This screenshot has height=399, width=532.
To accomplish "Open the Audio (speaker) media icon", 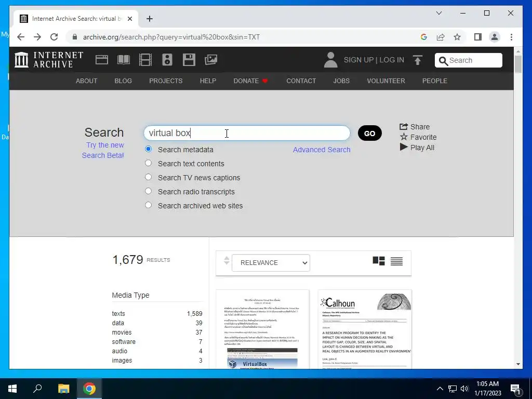I will (167, 60).
